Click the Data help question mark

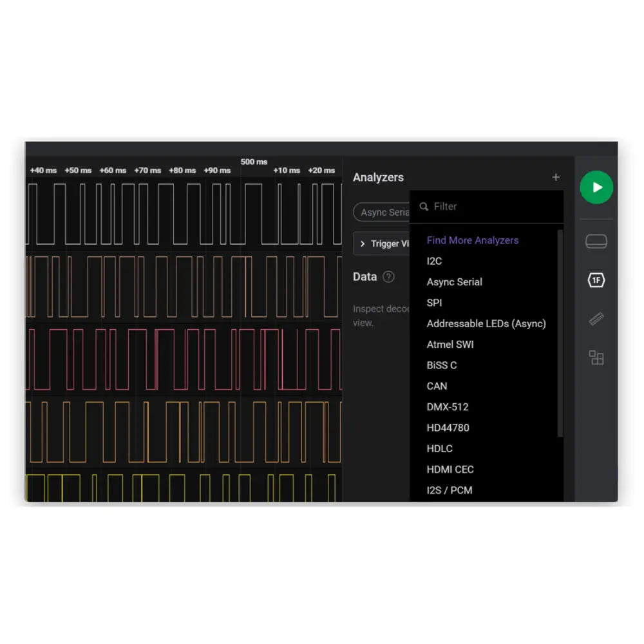coord(389,277)
